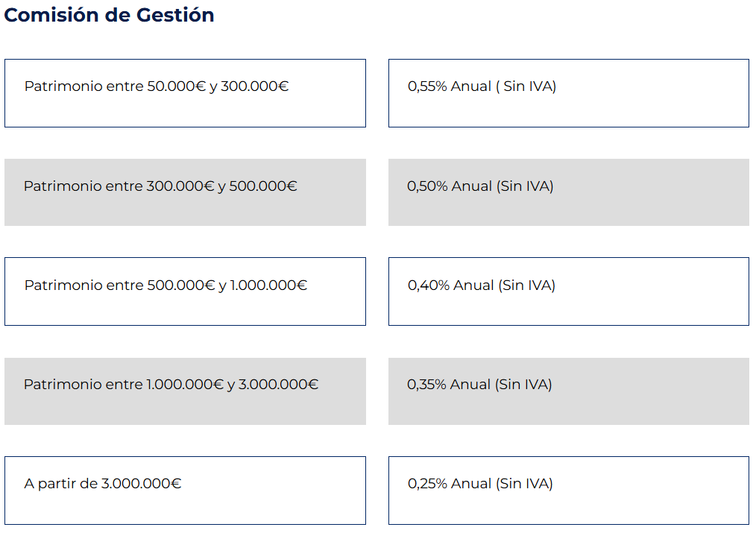Click the 0,40% percentage text

[429, 286]
